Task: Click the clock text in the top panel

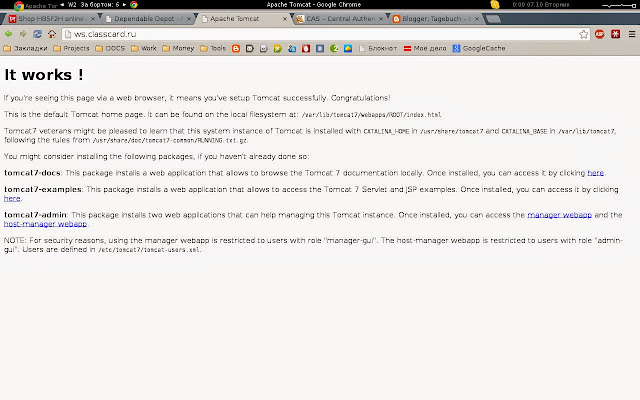Action: click(541, 4)
